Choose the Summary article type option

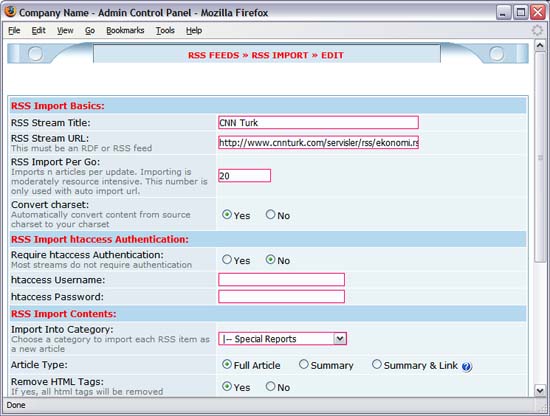click(303, 364)
